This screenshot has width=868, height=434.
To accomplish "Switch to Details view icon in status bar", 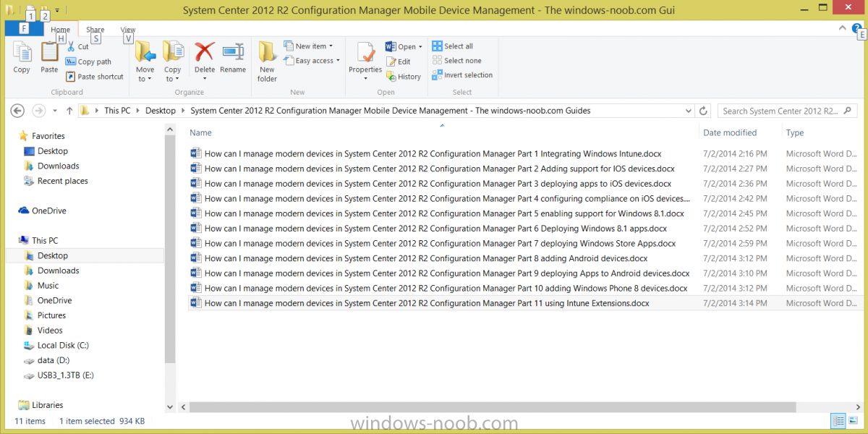I will pos(838,420).
